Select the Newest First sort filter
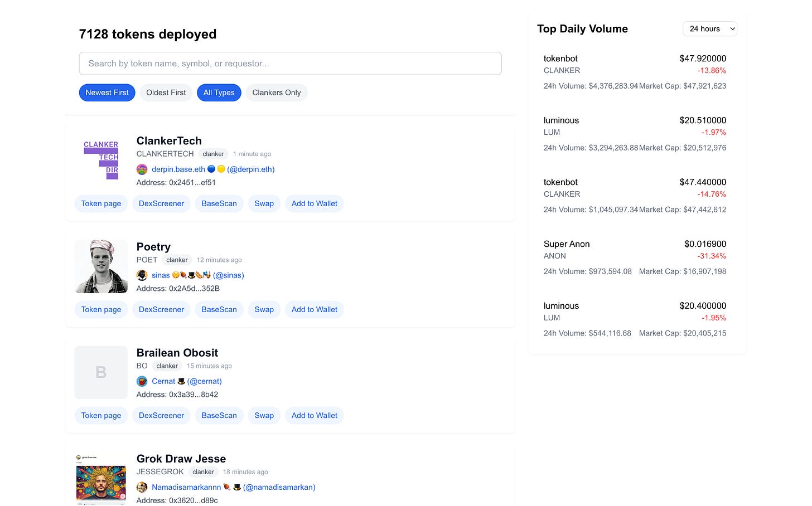This screenshot has height=506, width=812. click(107, 93)
